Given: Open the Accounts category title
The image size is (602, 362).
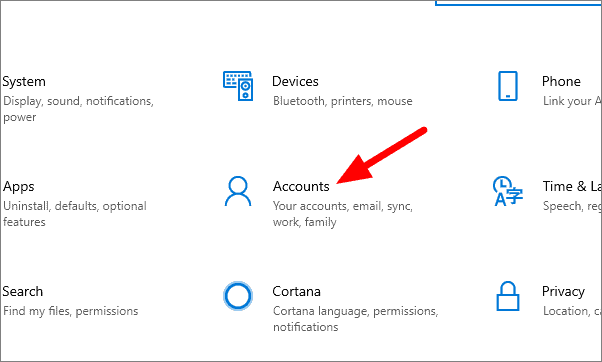Looking at the screenshot, I should (301, 187).
